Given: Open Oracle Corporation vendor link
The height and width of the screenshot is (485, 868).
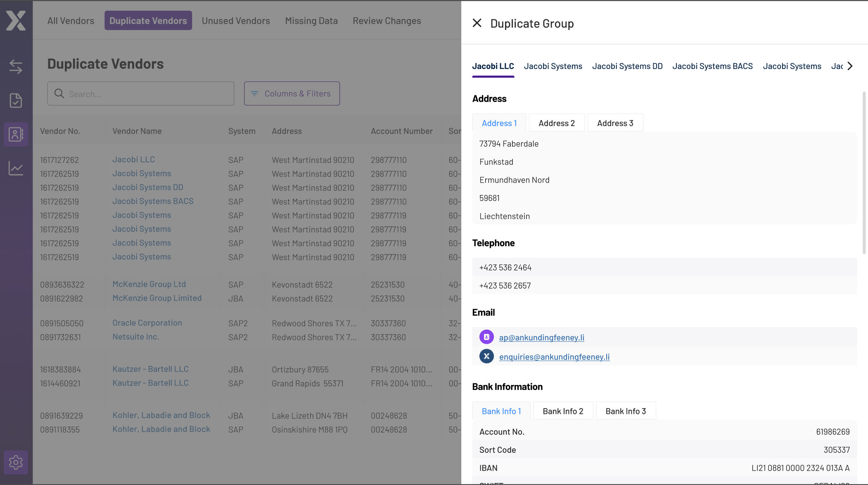Looking at the screenshot, I should pos(147,323).
